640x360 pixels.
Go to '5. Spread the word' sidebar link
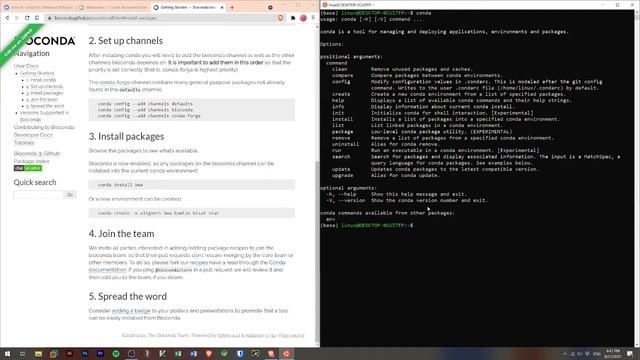tap(45, 106)
